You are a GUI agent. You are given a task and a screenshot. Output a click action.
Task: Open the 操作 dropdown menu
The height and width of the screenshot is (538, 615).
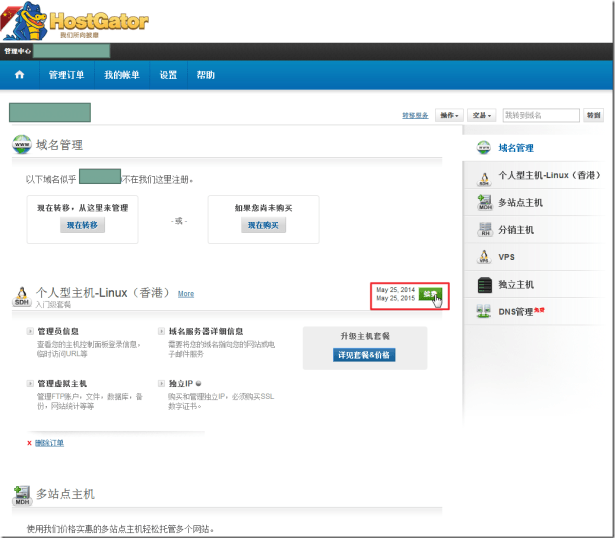click(x=449, y=115)
